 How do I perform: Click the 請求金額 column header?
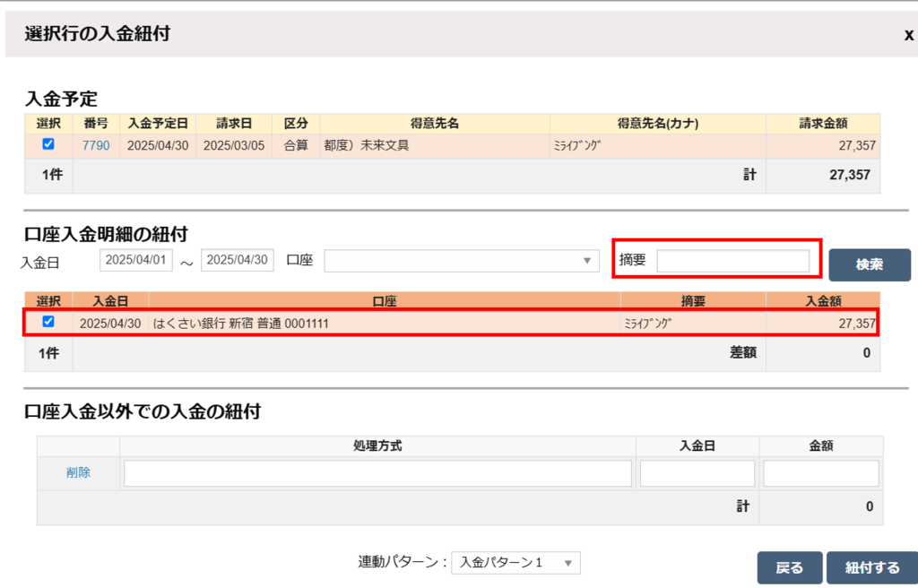[x=823, y=124]
